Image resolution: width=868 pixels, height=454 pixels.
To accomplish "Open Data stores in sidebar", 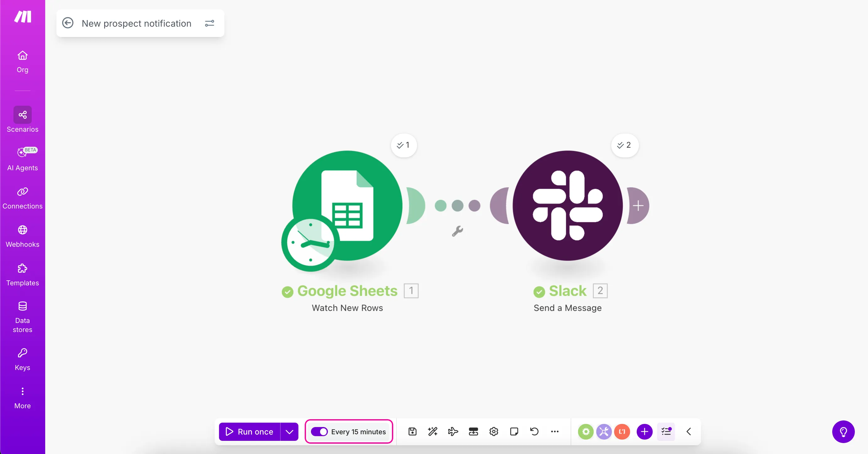I will 23,317.
